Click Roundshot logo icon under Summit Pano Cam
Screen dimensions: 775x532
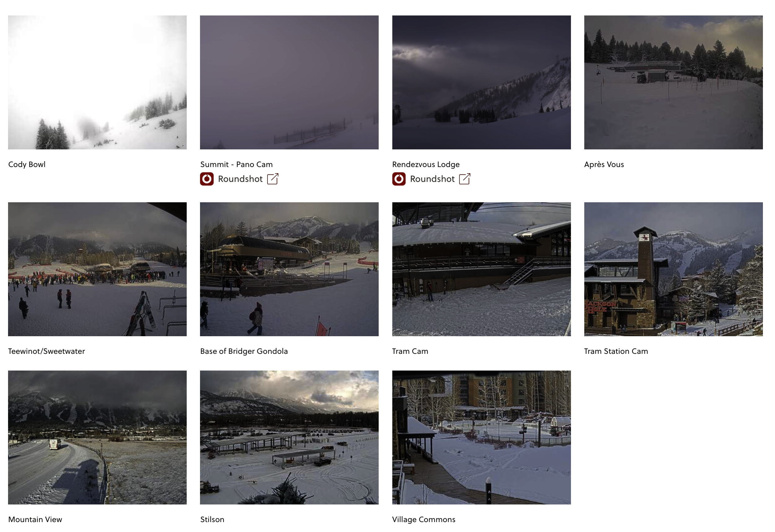coord(207,179)
